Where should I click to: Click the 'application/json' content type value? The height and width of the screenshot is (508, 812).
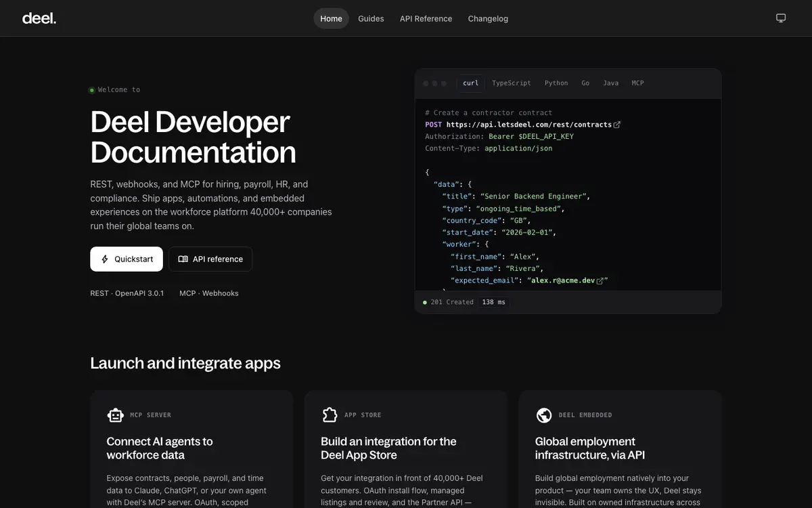pyautogui.click(x=518, y=148)
